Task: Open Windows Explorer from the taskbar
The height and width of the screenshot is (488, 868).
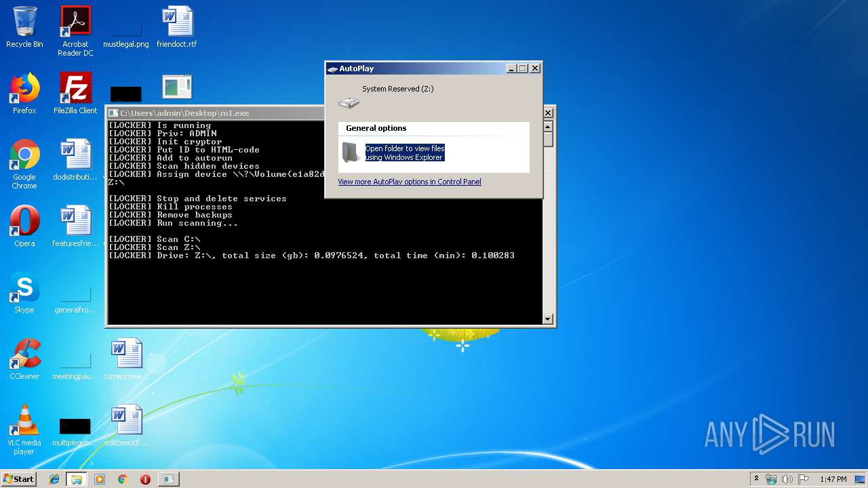Action: coord(77,479)
